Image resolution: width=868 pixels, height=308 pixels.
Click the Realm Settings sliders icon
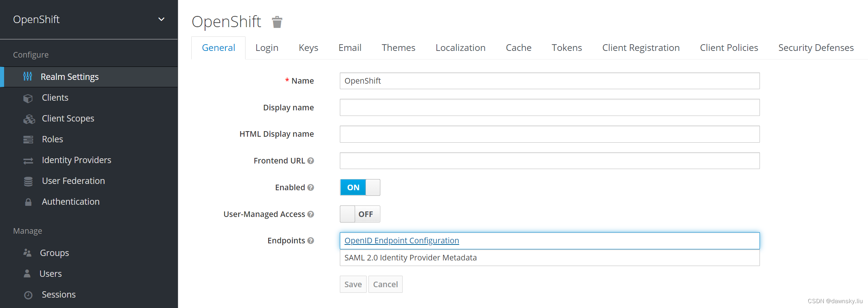(28, 77)
